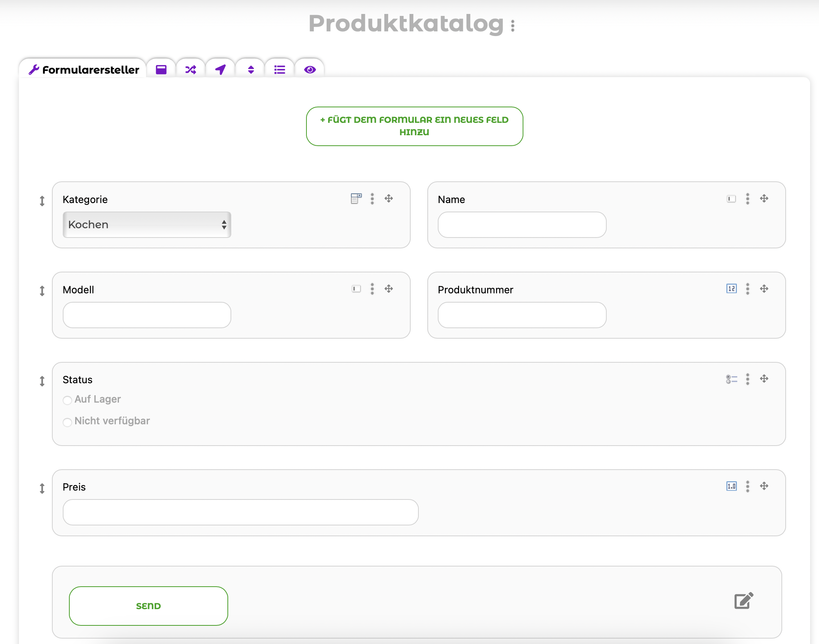Click the SEND button
The width and height of the screenshot is (819, 644).
tap(148, 606)
